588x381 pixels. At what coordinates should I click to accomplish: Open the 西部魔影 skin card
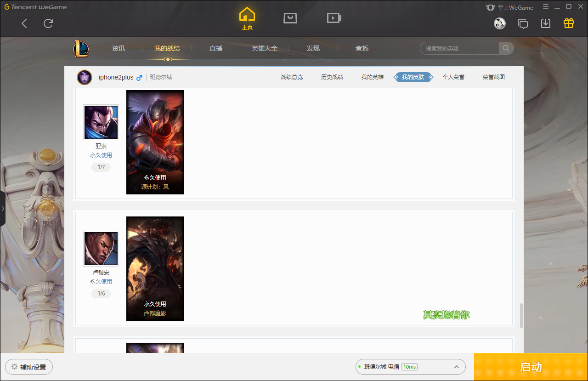[x=155, y=268]
